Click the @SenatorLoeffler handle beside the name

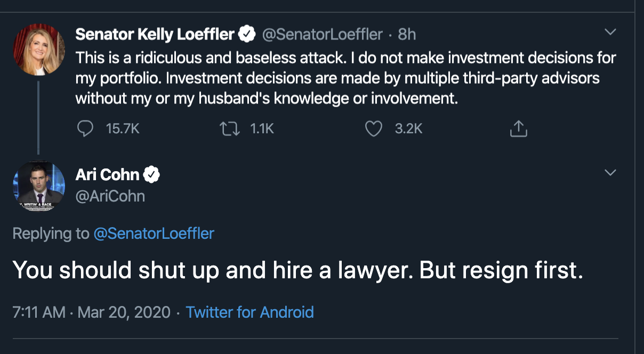[x=322, y=35]
